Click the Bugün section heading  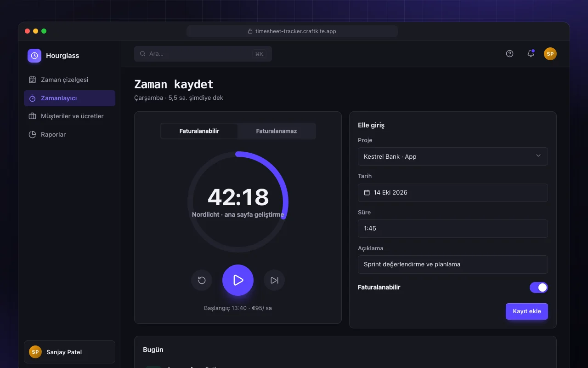pos(153,350)
